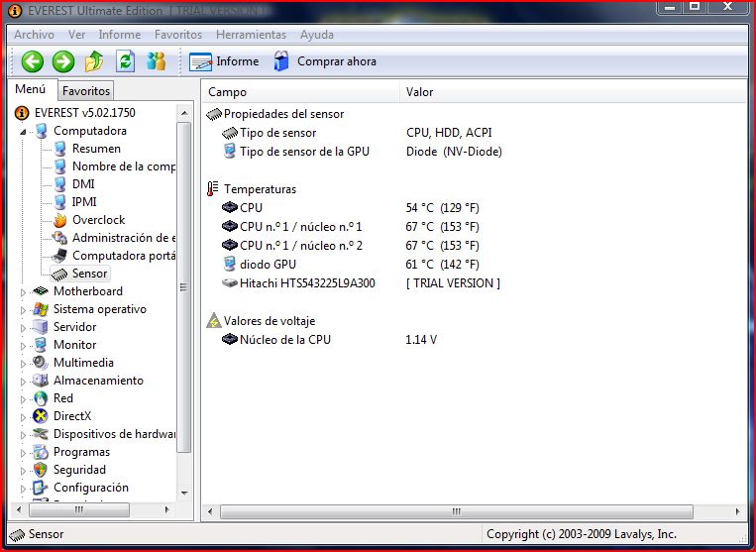Image resolution: width=756 pixels, height=552 pixels.
Task: Click the Informe toolbar button label
Action: 237,61
